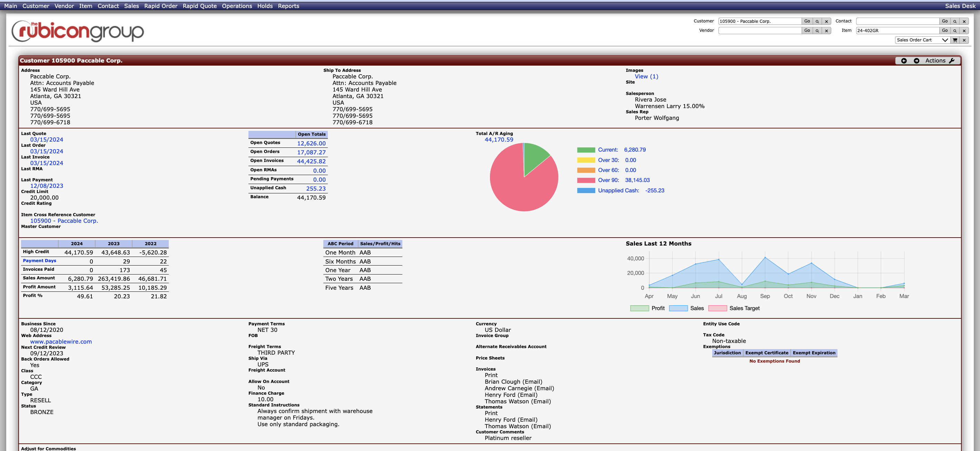Open the Reports menu

(288, 6)
